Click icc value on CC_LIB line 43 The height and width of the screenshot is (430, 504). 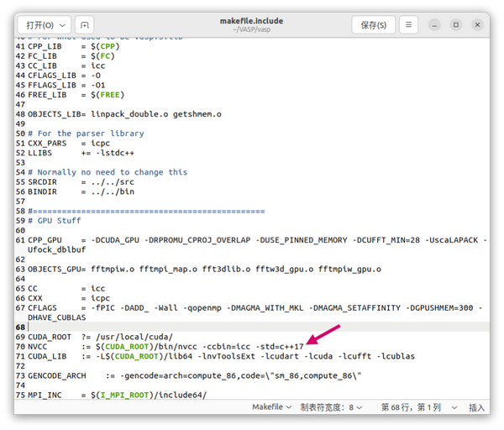[97, 66]
